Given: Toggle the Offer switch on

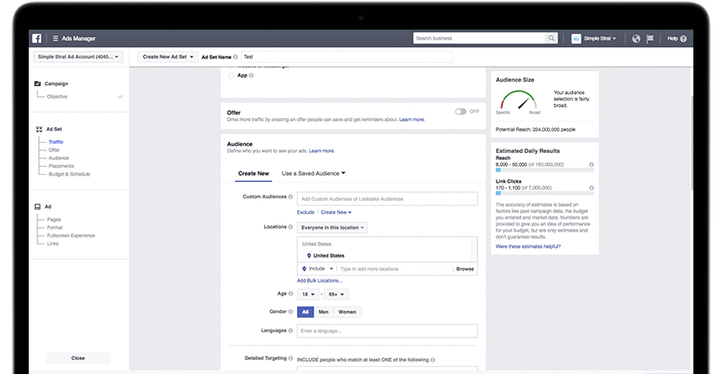Looking at the screenshot, I should 461,112.
